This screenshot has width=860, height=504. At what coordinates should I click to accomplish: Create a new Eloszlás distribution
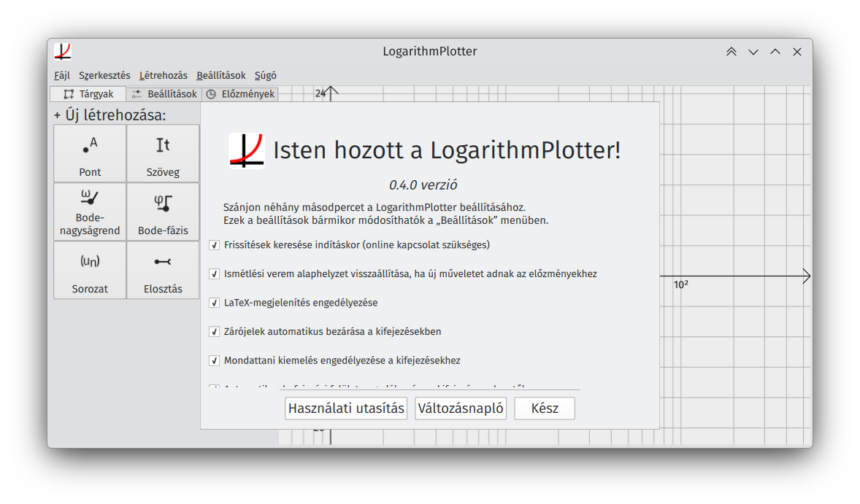pos(163,270)
